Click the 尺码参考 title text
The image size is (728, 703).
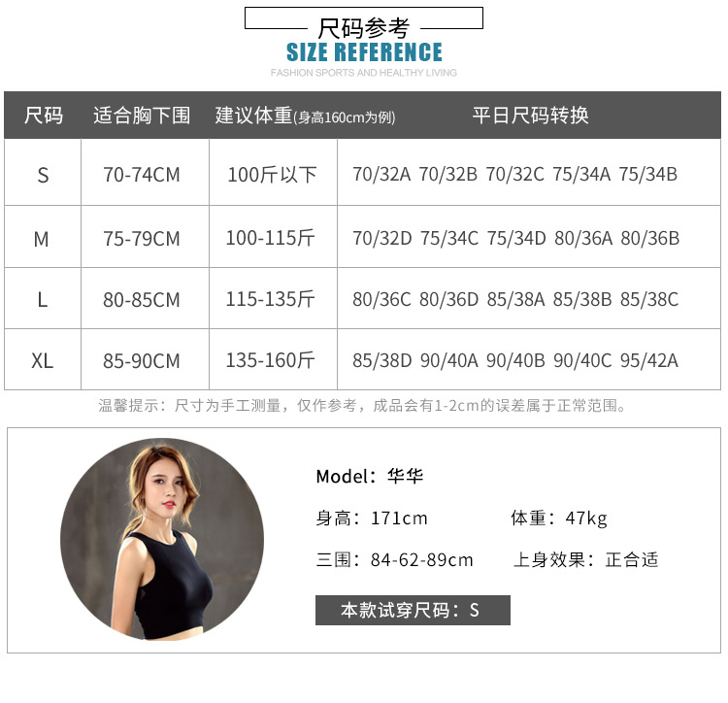coord(364,29)
